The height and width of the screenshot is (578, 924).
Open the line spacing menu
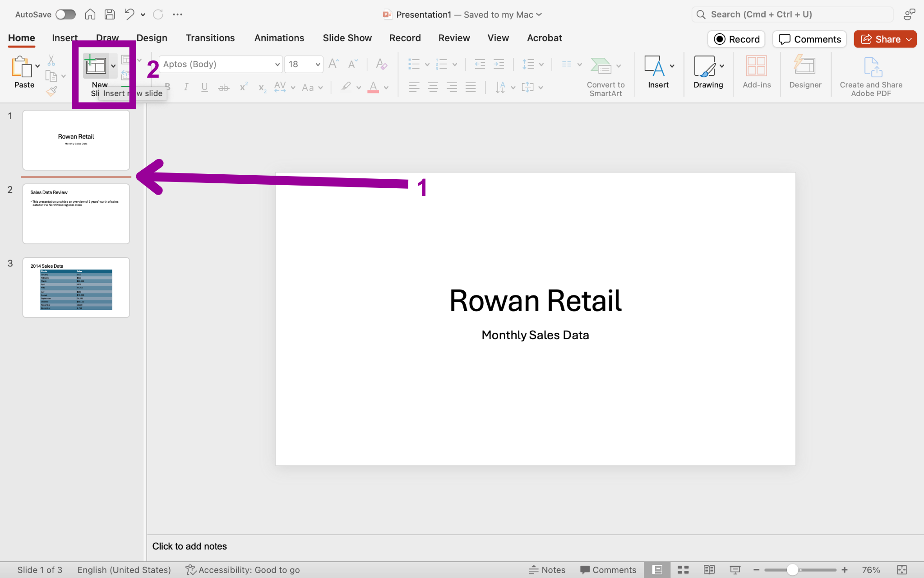[532, 64]
